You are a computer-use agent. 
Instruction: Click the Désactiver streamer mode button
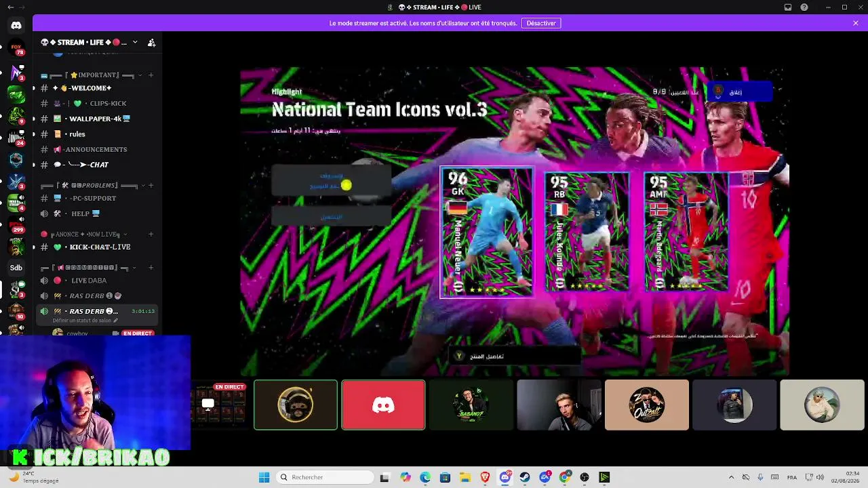coord(541,23)
